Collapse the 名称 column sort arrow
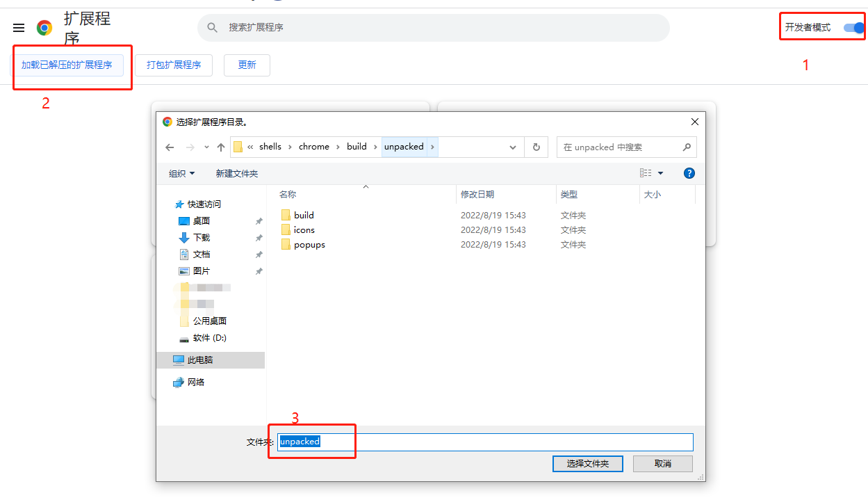Image resolution: width=868 pixels, height=500 pixels. click(x=366, y=186)
